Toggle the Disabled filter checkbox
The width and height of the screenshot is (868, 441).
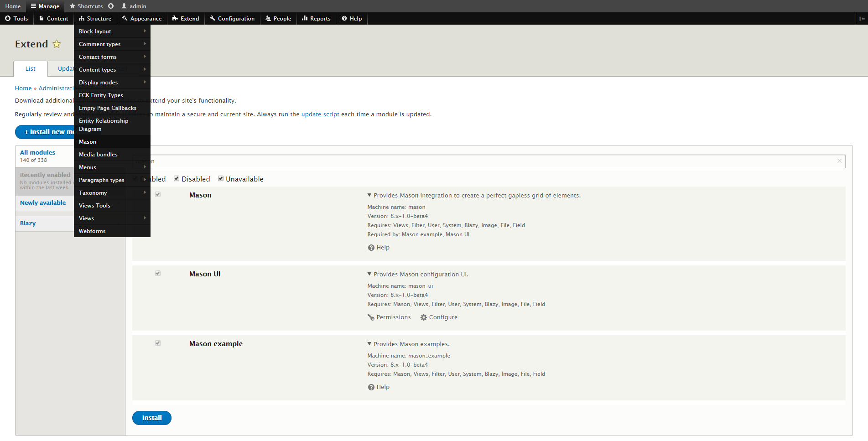tap(177, 179)
